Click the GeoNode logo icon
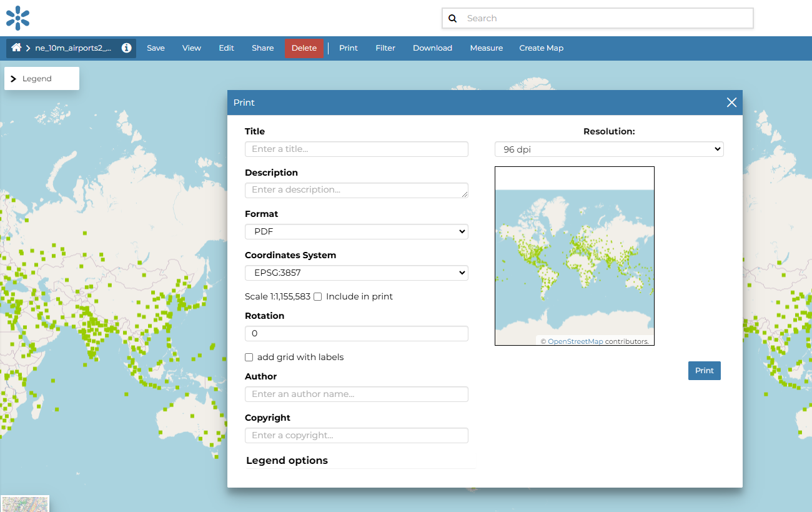The width and height of the screenshot is (812, 512). (x=18, y=18)
